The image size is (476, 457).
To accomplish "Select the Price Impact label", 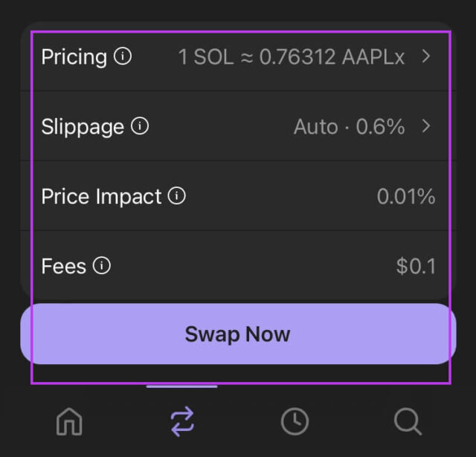I will point(101,196).
